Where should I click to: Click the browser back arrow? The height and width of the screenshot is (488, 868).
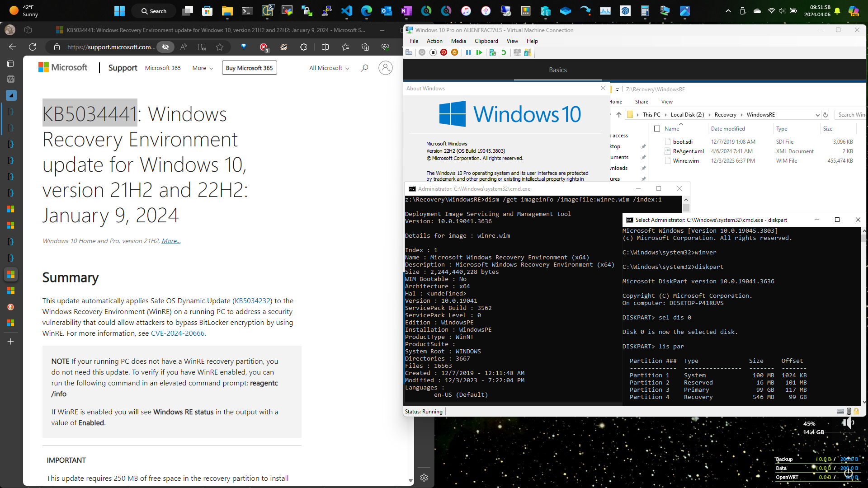coord(13,47)
